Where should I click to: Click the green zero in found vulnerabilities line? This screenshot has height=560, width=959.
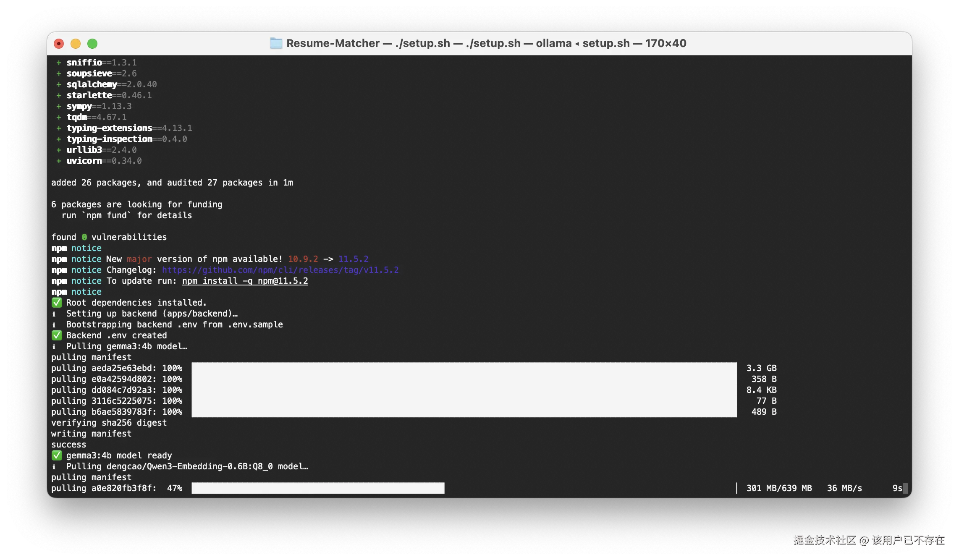(84, 237)
